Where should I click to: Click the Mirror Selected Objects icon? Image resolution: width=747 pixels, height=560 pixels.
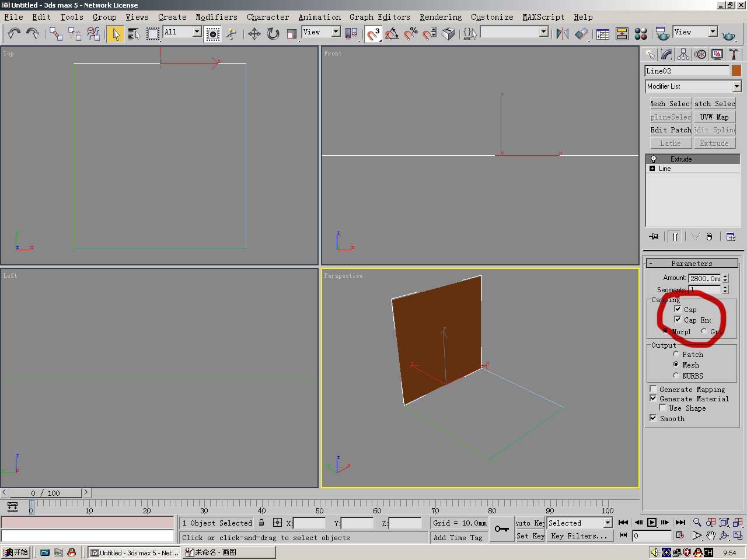point(563,34)
